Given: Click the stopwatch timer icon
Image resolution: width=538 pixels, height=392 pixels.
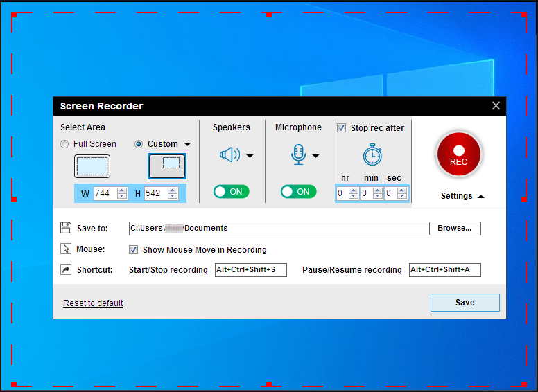Looking at the screenshot, I should [372, 154].
